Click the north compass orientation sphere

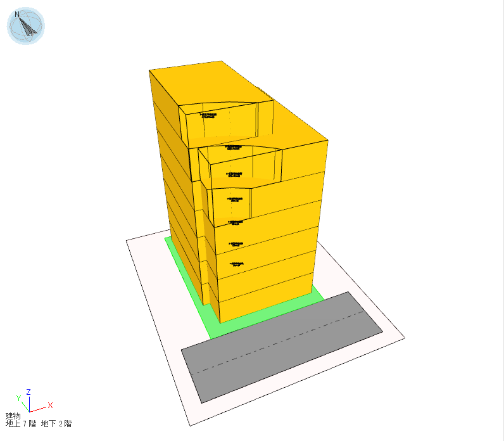[26, 26]
